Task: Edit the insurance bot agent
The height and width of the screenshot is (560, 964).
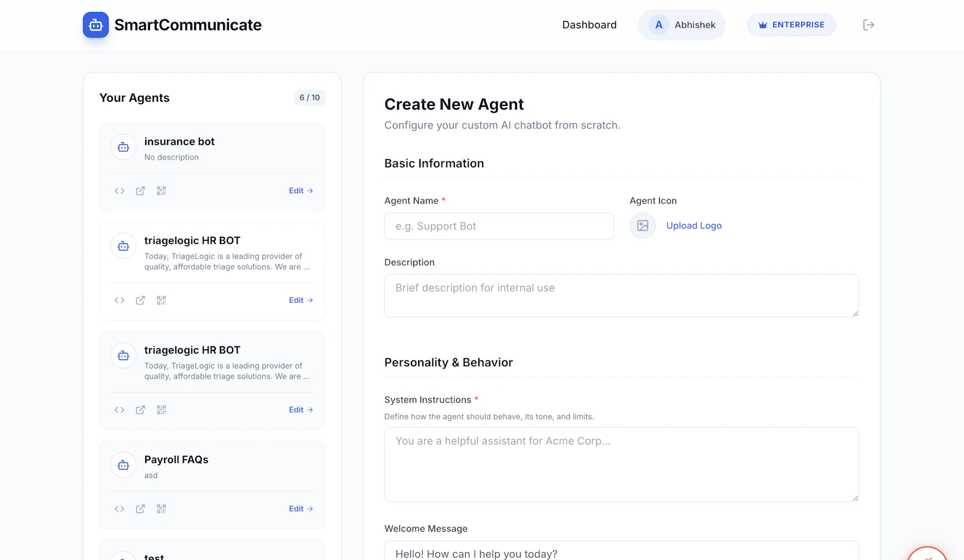Action: coord(301,191)
